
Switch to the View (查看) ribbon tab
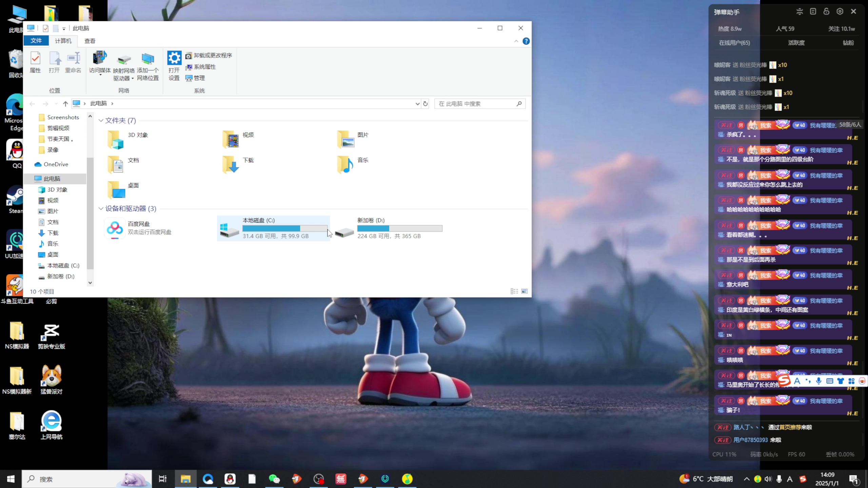pyautogui.click(x=90, y=41)
